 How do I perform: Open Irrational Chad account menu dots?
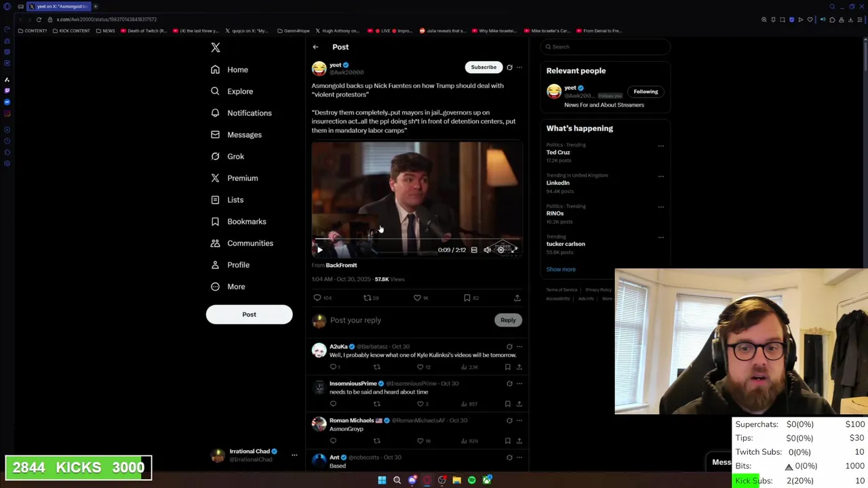tap(294, 455)
